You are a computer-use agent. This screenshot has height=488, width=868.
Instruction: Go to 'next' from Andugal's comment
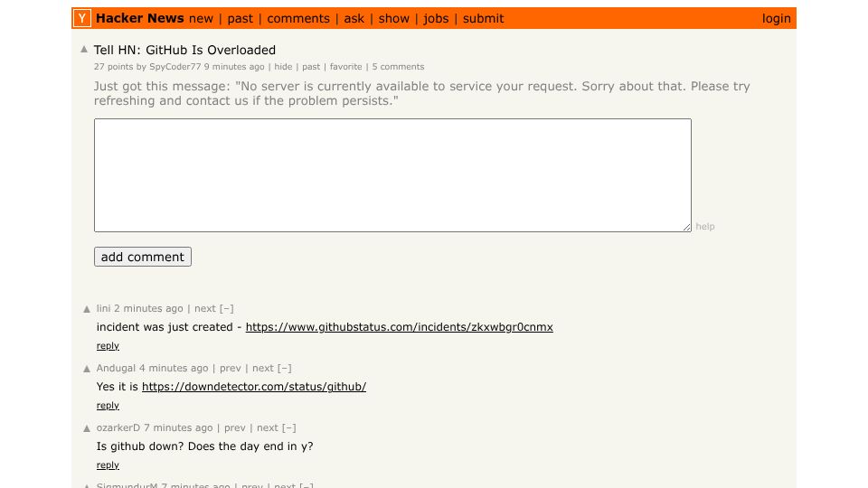(x=263, y=368)
